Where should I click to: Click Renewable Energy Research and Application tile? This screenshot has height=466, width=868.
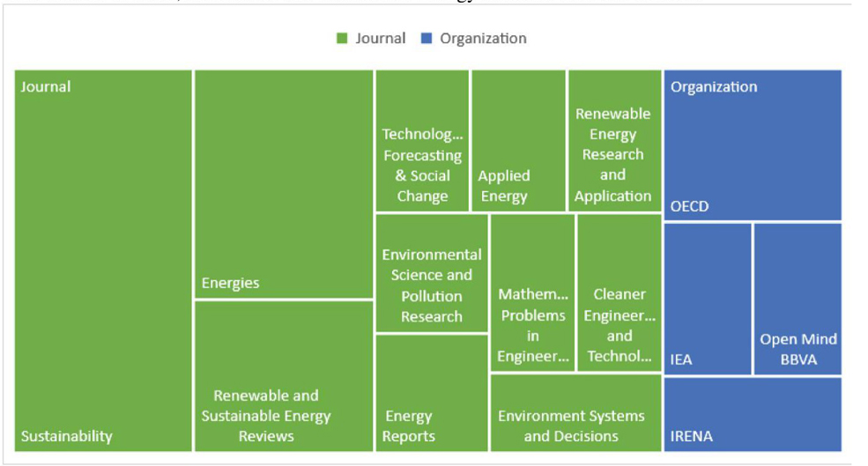click(613, 142)
